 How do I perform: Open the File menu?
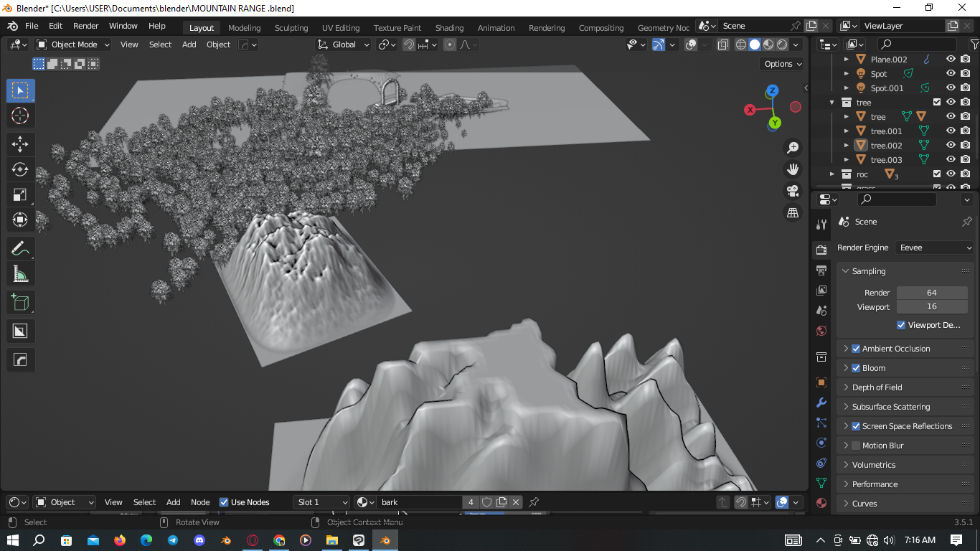32,26
